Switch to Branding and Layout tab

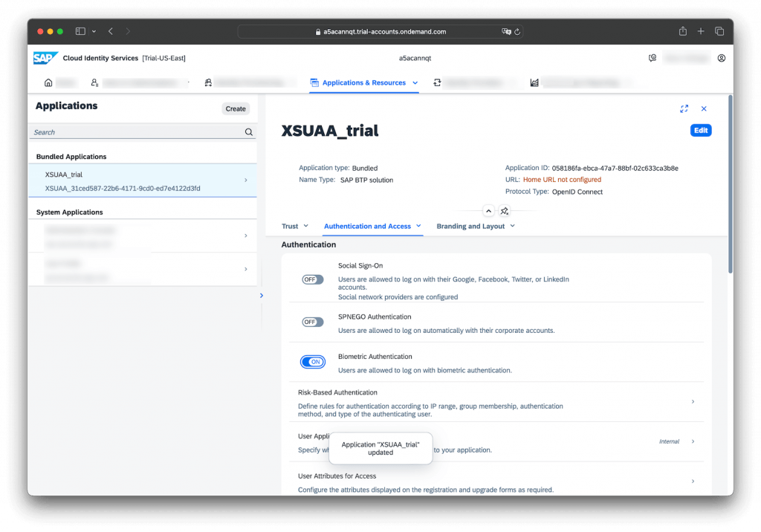[470, 226]
